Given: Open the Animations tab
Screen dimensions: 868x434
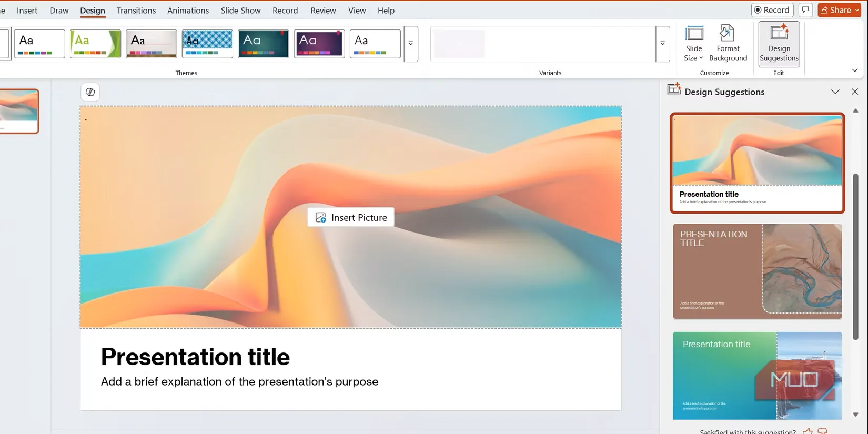Looking at the screenshot, I should coord(188,11).
